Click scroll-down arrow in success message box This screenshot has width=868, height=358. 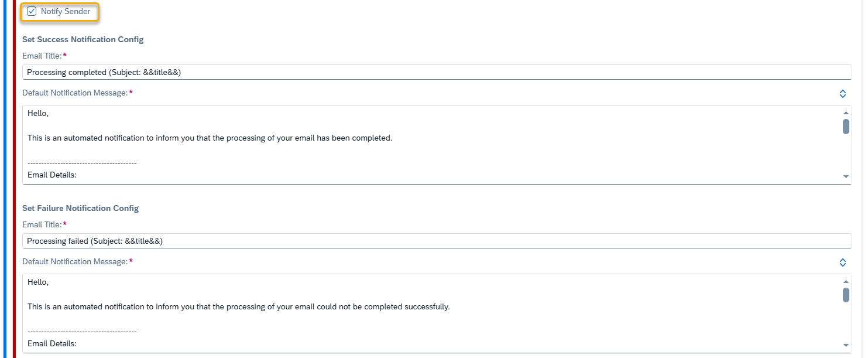pos(846,176)
